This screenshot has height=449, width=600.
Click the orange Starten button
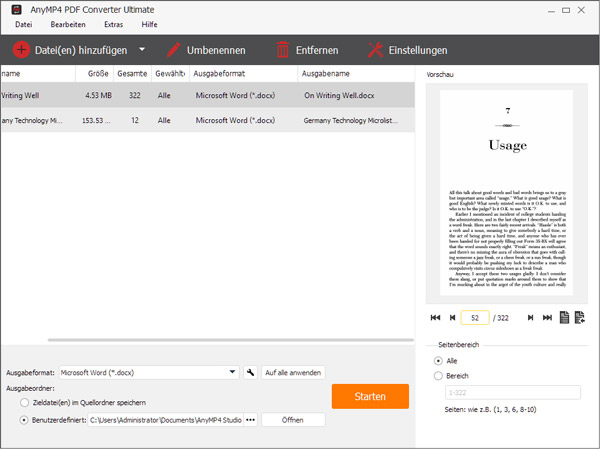tap(370, 396)
